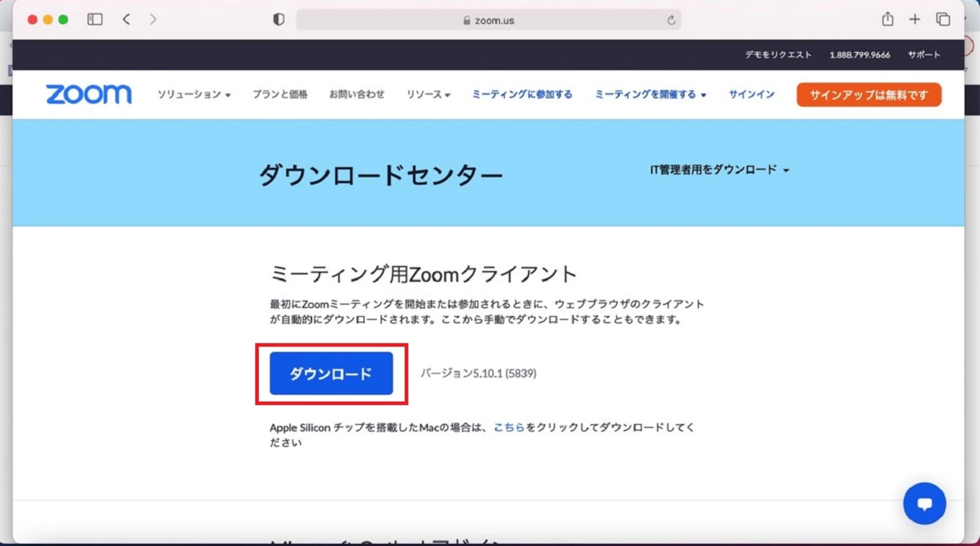Expand the ソリューション dropdown menu

pos(194,94)
